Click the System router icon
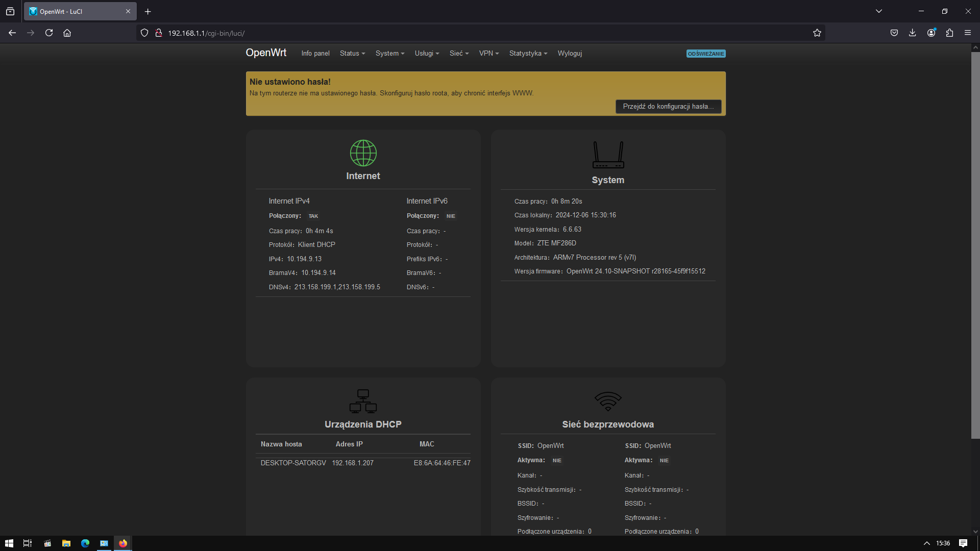The width and height of the screenshot is (980, 551). point(608,155)
